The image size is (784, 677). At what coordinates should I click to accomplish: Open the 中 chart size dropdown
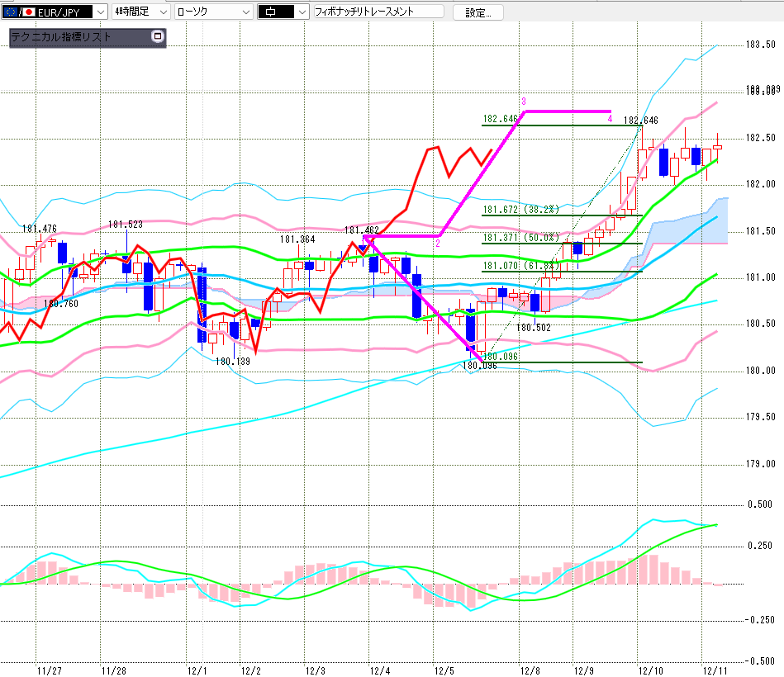302,12
